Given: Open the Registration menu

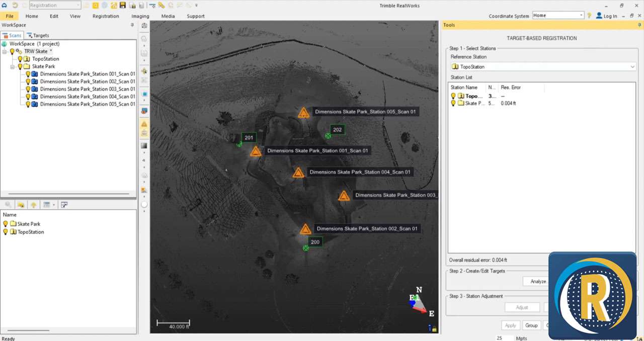Looking at the screenshot, I should click(x=106, y=16).
